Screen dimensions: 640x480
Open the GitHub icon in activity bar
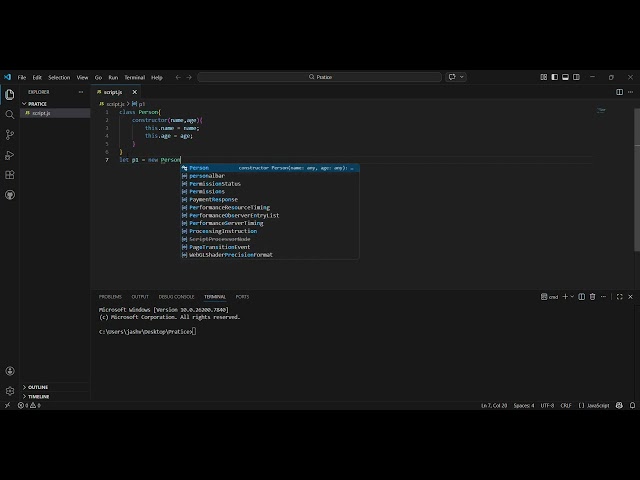(10, 195)
